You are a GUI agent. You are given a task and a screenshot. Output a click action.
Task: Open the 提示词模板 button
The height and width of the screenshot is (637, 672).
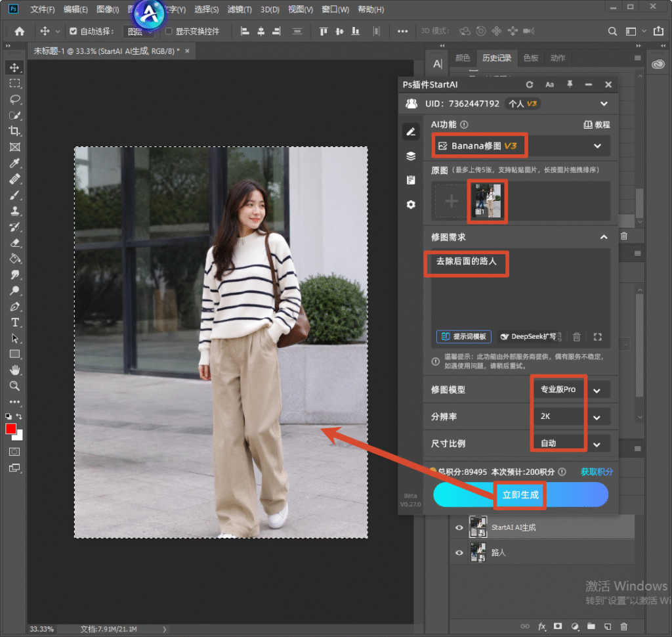(x=464, y=337)
